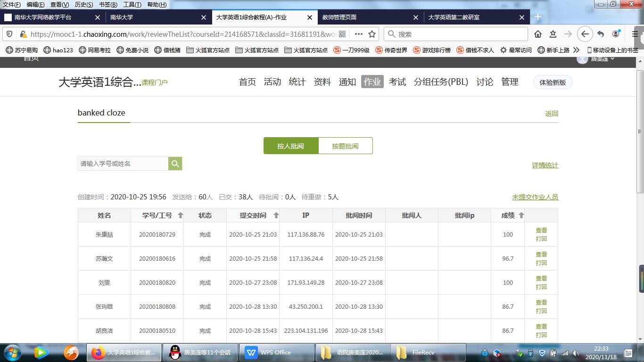
Task: Close the 教师管理页面 tab
Action: 416,17
